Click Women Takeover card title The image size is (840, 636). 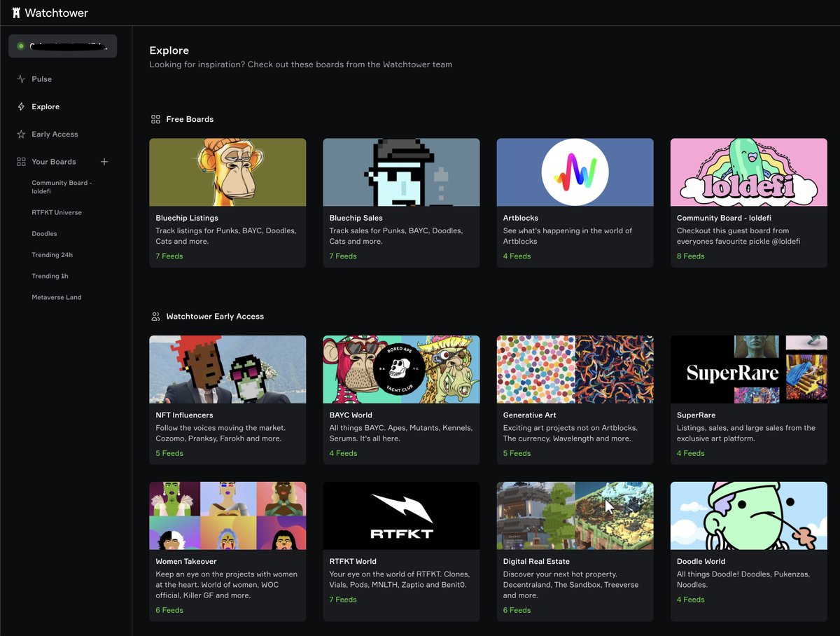click(x=186, y=561)
